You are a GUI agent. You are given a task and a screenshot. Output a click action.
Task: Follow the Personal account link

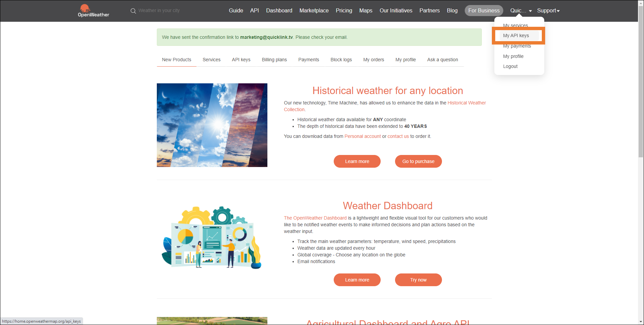363,136
